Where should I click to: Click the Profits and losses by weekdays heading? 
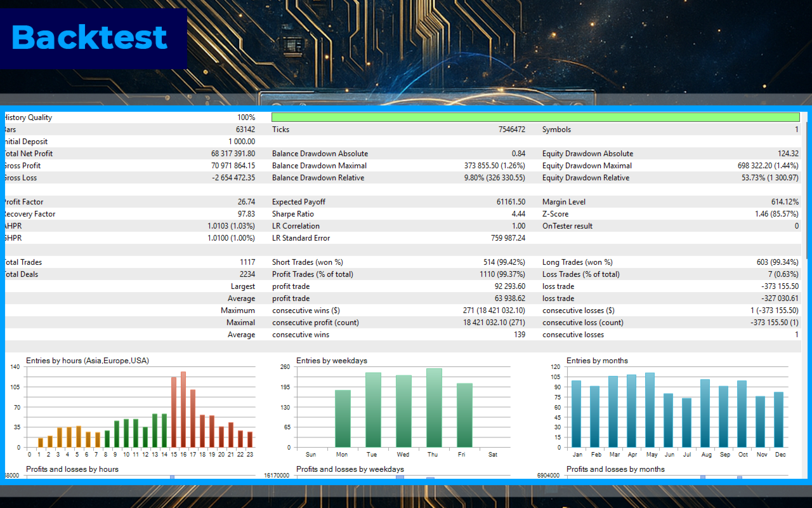350,469
